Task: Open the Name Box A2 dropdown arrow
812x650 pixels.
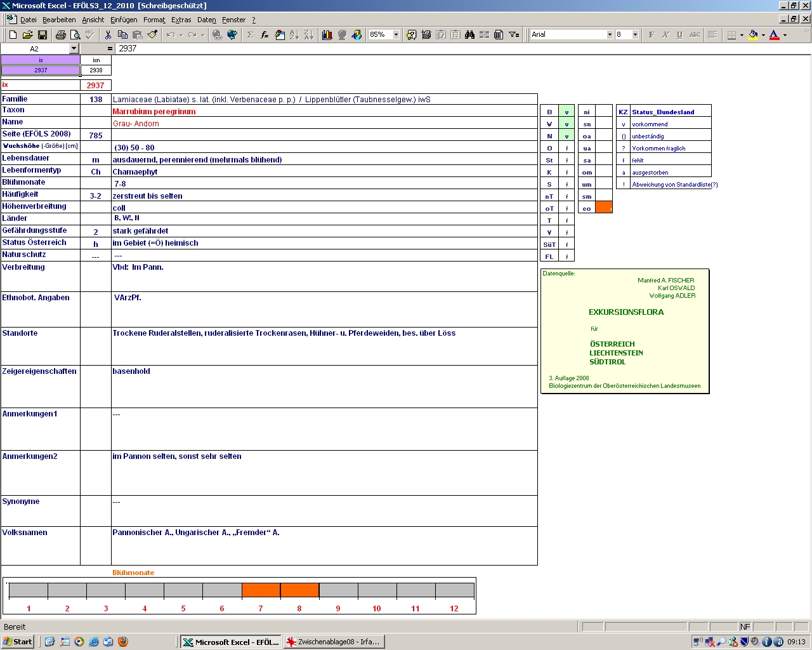Action: pyautogui.click(x=74, y=49)
